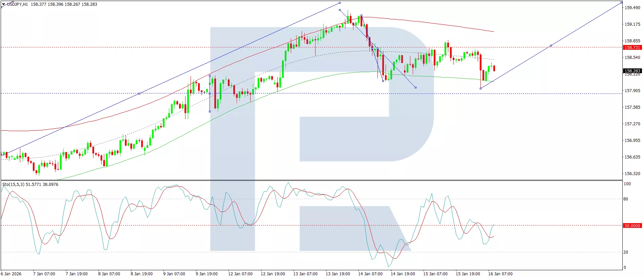Select the trendline anchor on the 158.731 line
644x278 pixels.
tap(551, 45)
